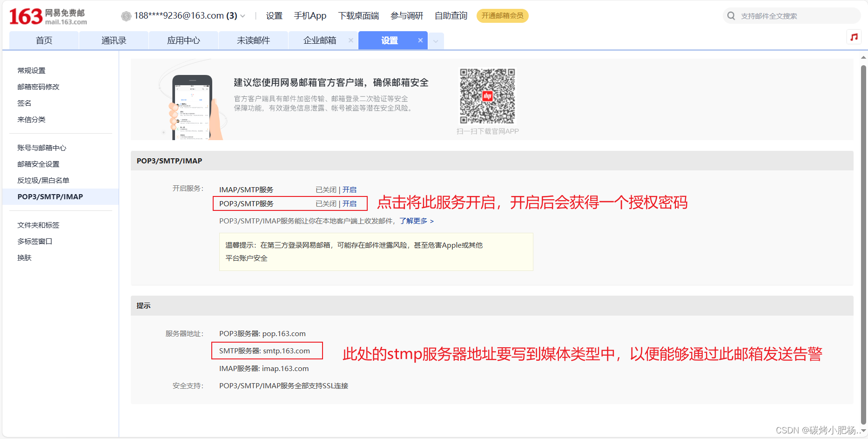Click the 163 NetEase mail logo
Screen dimensions: 868x439
click(48, 16)
